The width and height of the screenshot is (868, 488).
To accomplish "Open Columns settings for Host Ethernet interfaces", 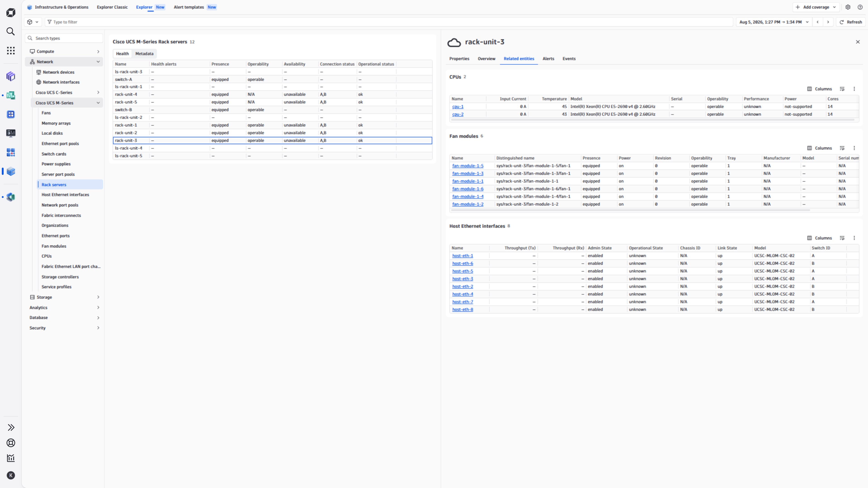I will pos(819,238).
